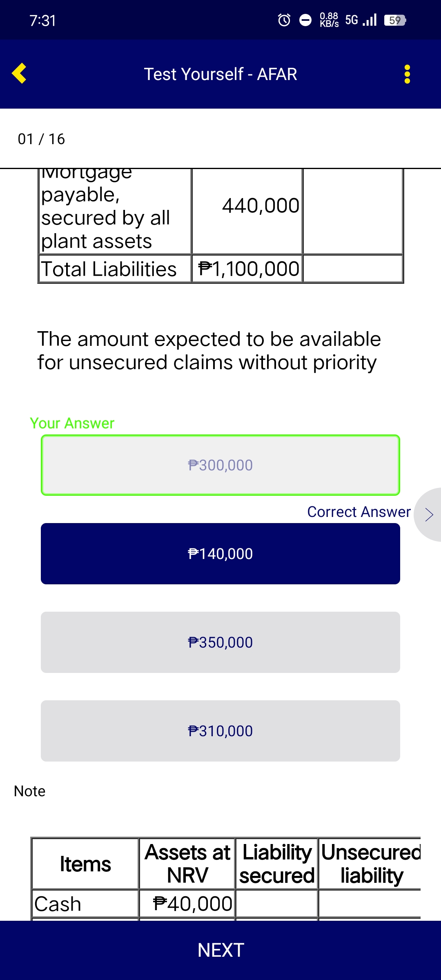Choose the ₱310,000 answer option
441x980 pixels.
(220, 731)
